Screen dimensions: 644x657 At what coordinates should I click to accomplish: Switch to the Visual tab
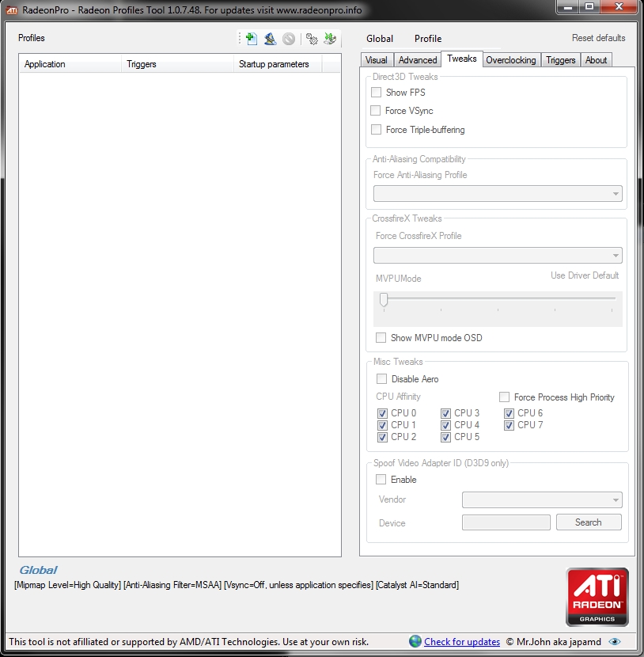[x=376, y=60]
